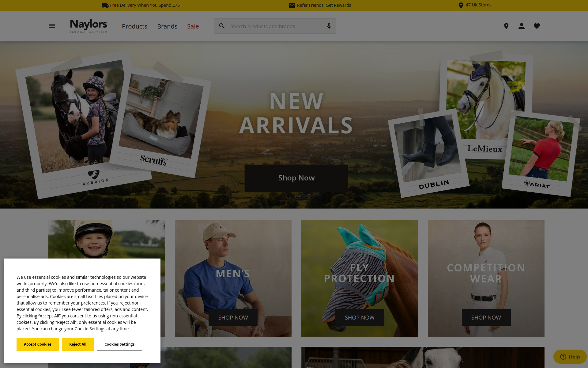Click the envelope icon beside Refer Friends
Image resolution: width=588 pixels, height=368 pixels.
292,5
